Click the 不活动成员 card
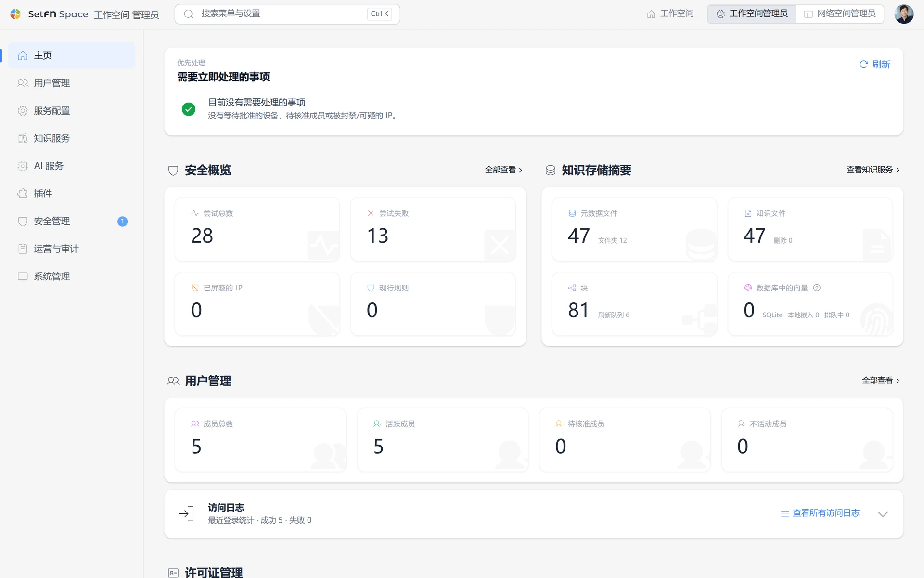 point(807,440)
